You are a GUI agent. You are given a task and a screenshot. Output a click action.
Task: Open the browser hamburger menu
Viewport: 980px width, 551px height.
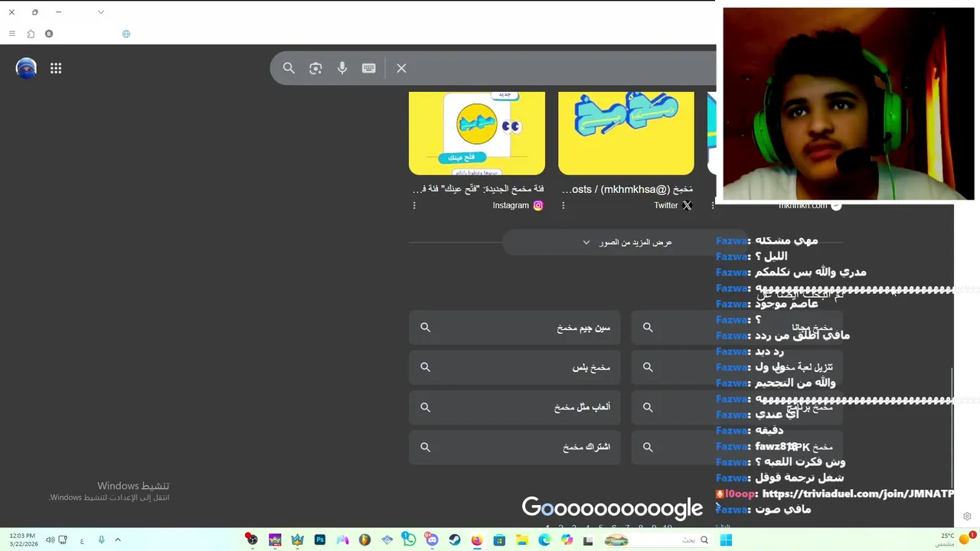click(x=11, y=34)
